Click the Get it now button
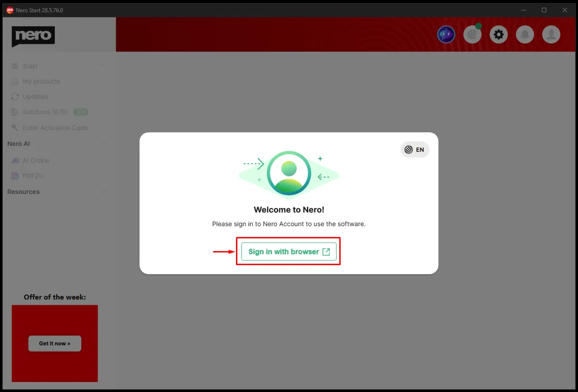 (x=55, y=344)
